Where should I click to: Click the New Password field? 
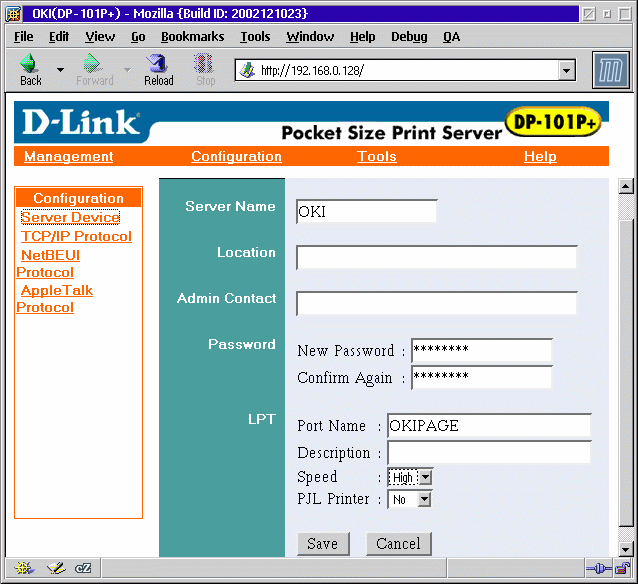coord(482,350)
